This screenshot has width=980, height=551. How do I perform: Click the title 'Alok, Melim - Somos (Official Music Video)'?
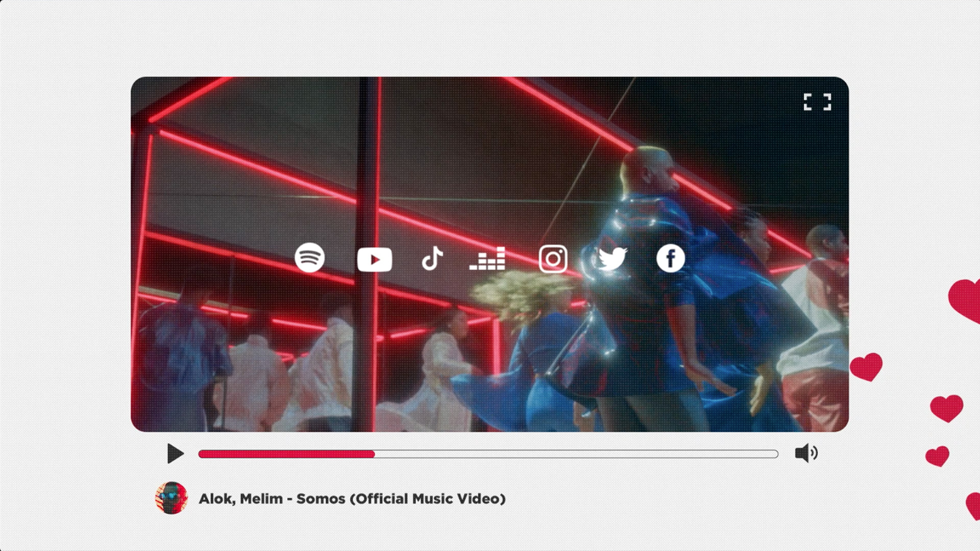click(352, 499)
